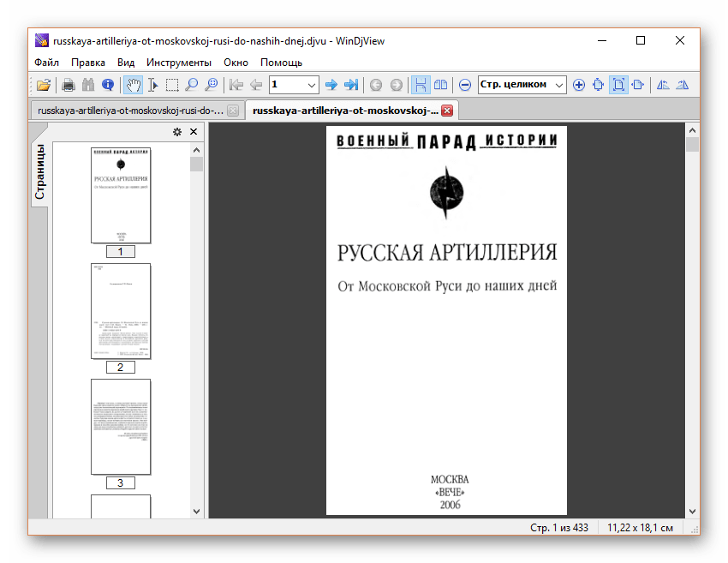728x563 pixels.
Task: Close the active document tab
Action: pos(447,111)
